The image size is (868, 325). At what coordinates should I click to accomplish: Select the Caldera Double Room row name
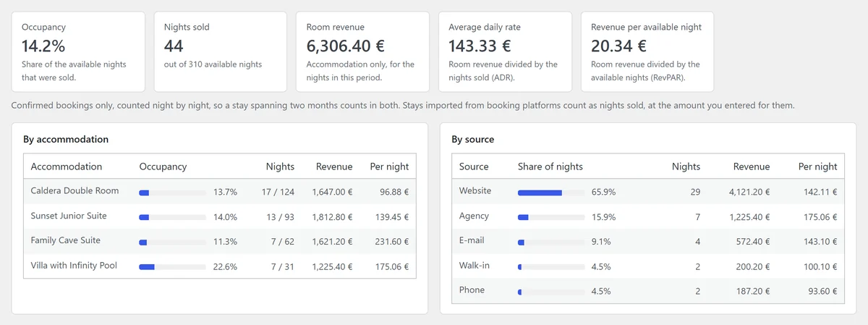coord(75,191)
